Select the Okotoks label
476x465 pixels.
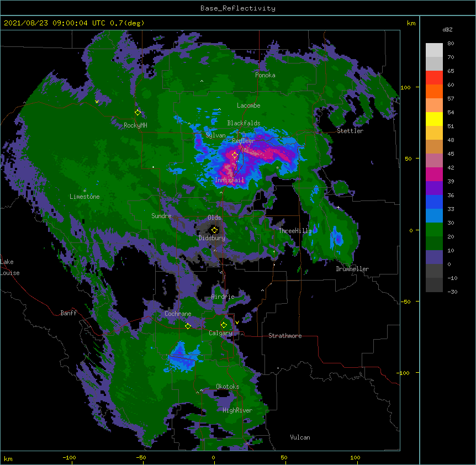(x=228, y=387)
